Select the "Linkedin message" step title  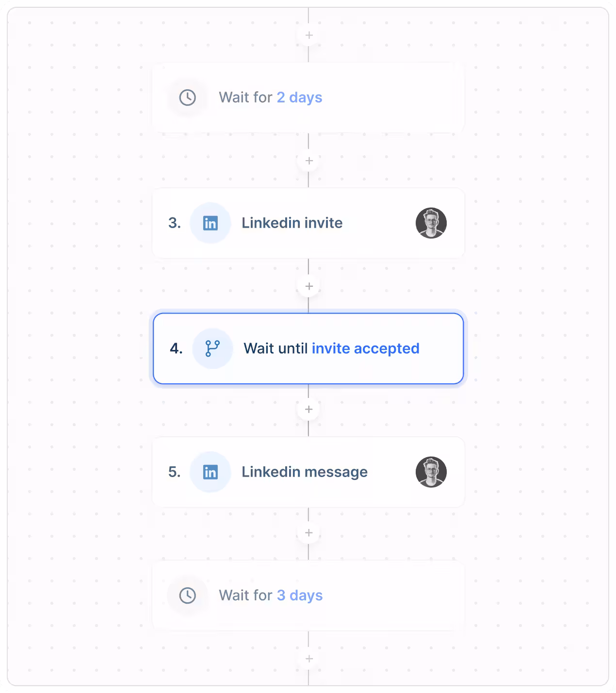tap(305, 472)
